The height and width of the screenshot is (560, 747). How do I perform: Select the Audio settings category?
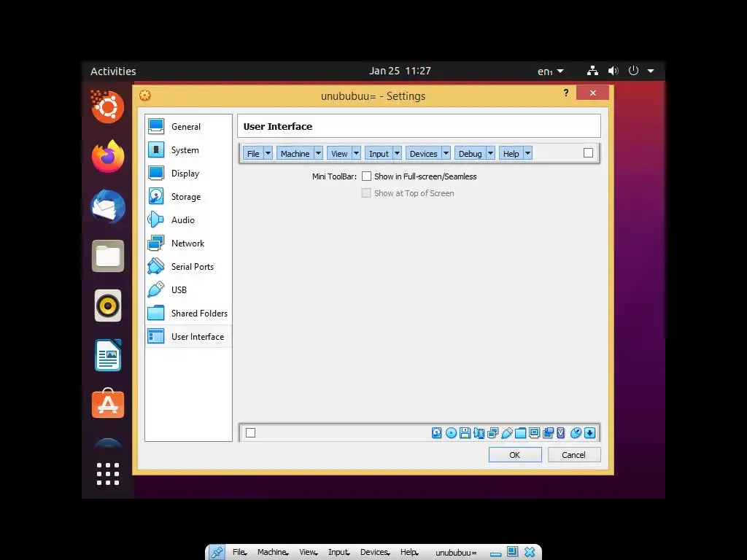click(x=188, y=220)
